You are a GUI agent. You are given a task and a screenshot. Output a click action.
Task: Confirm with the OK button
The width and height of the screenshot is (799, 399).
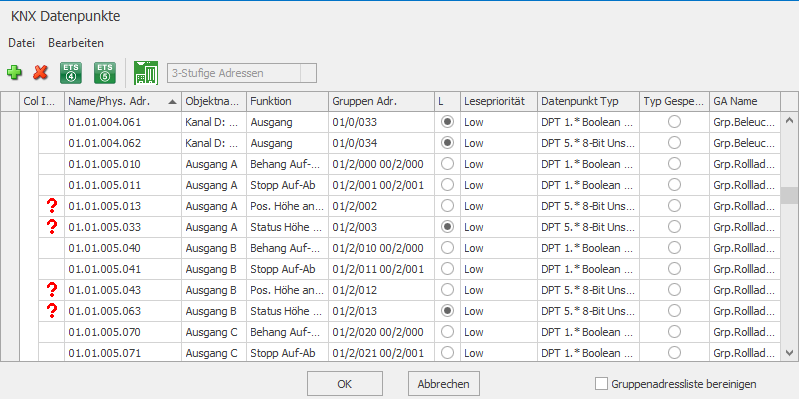coord(344,384)
